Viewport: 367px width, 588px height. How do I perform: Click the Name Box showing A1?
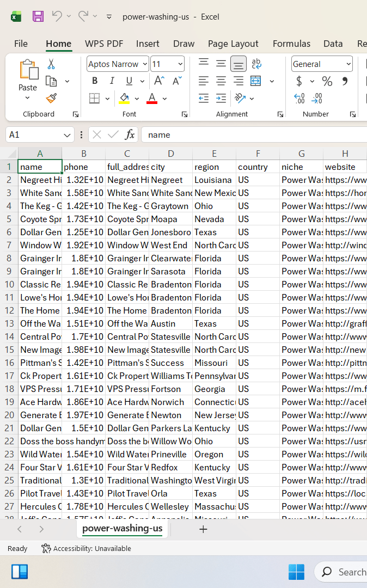click(39, 134)
